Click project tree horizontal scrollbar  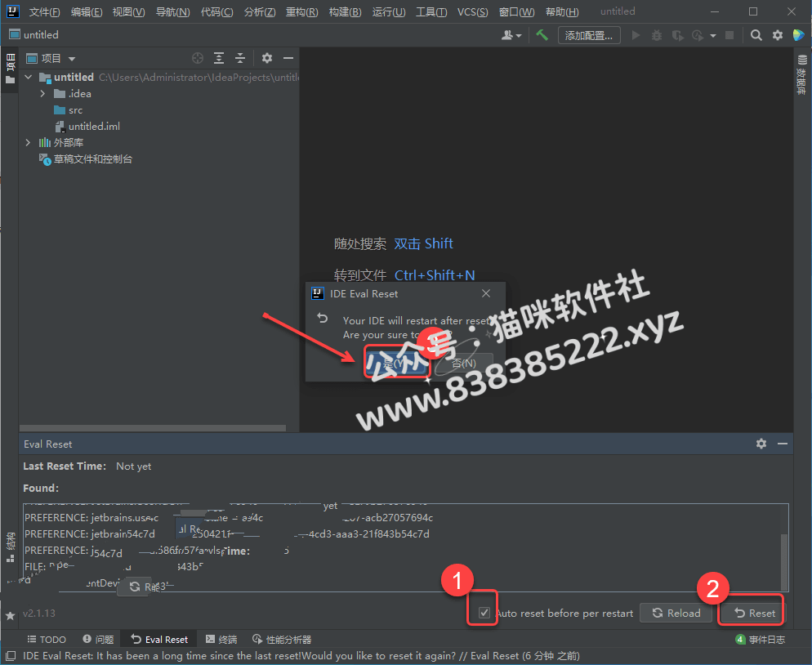pyautogui.click(x=153, y=428)
